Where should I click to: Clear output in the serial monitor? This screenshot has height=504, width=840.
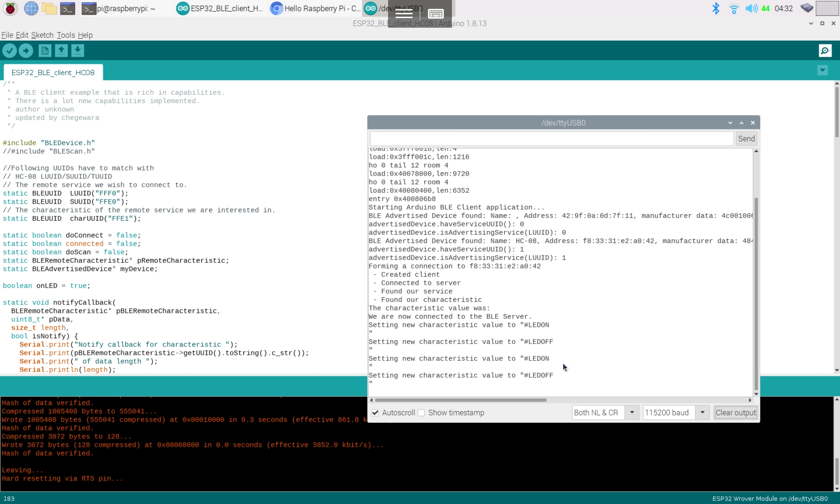735,412
